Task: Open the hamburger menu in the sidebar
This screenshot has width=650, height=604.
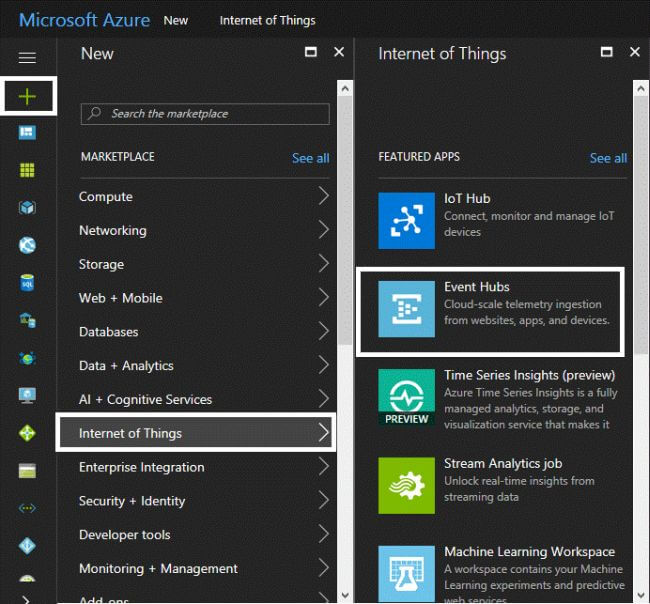Action: 27,58
